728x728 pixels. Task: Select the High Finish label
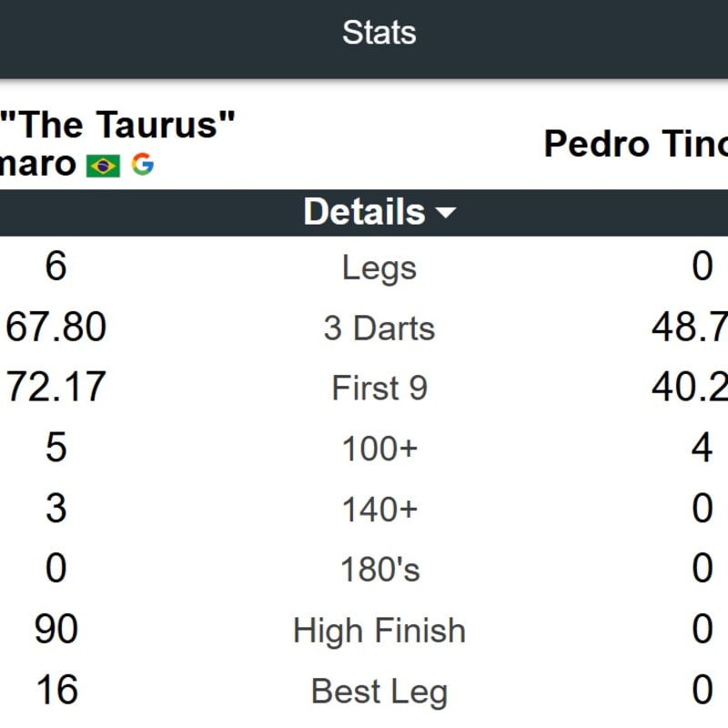tap(379, 631)
